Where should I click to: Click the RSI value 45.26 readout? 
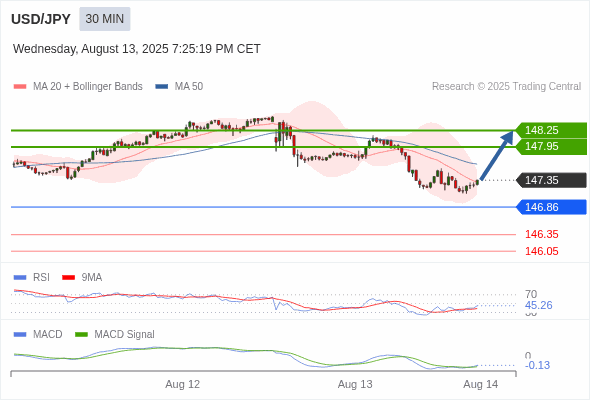tap(538, 305)
